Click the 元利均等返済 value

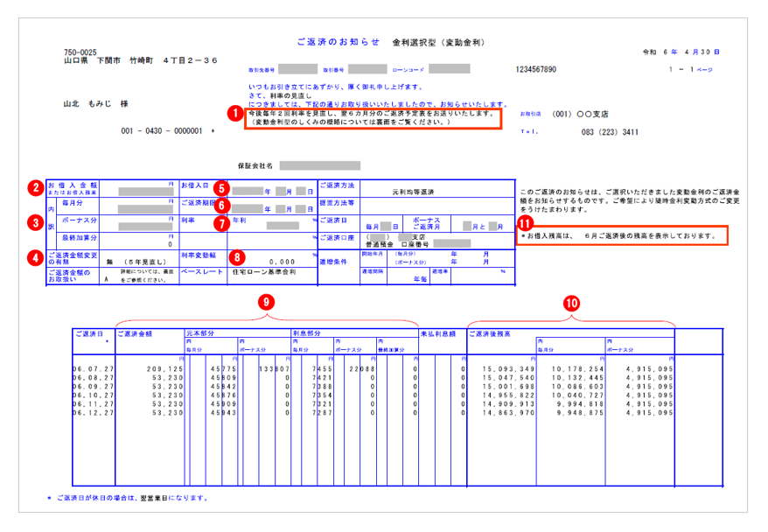coord(413,192)
